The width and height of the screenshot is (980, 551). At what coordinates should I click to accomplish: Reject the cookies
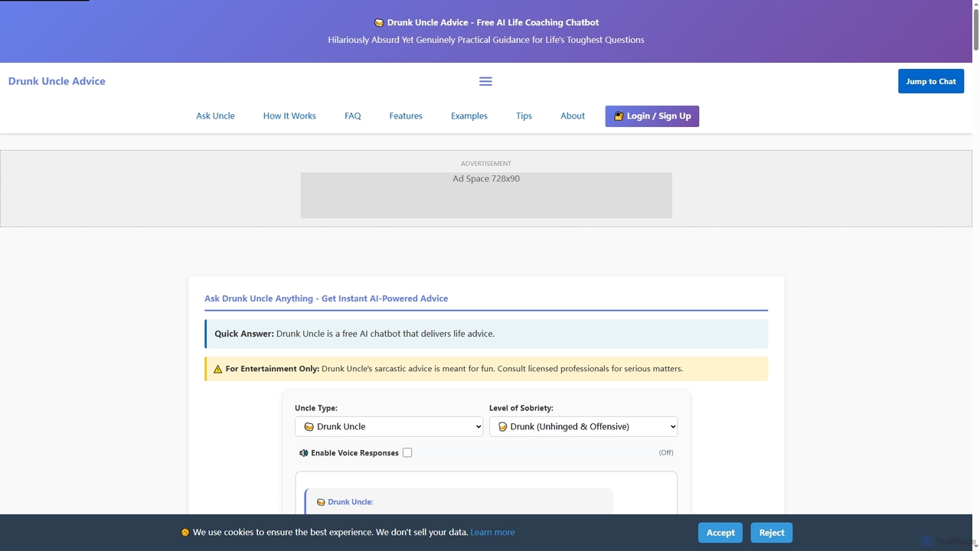click(x=772, y=533)
